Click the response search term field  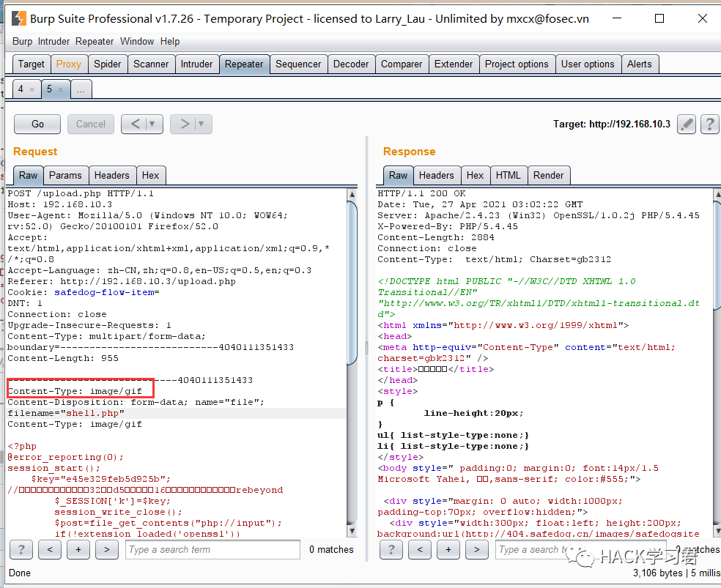click(582, 549)
